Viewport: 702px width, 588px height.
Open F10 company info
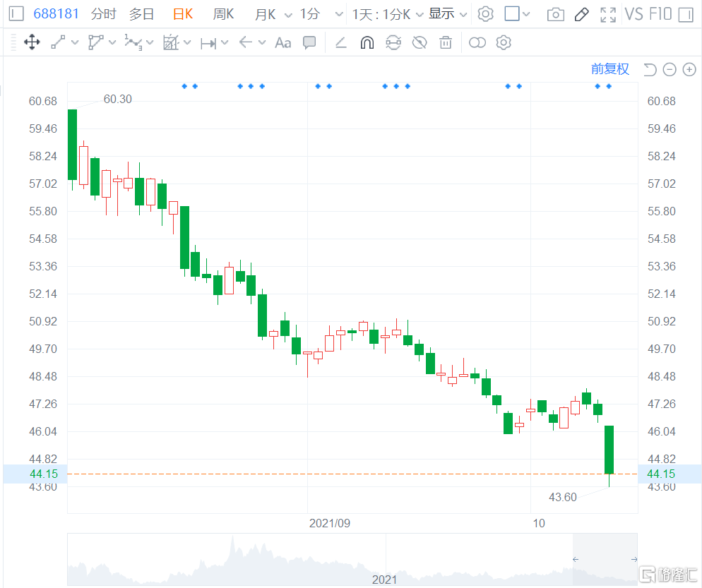pos(660,14)
